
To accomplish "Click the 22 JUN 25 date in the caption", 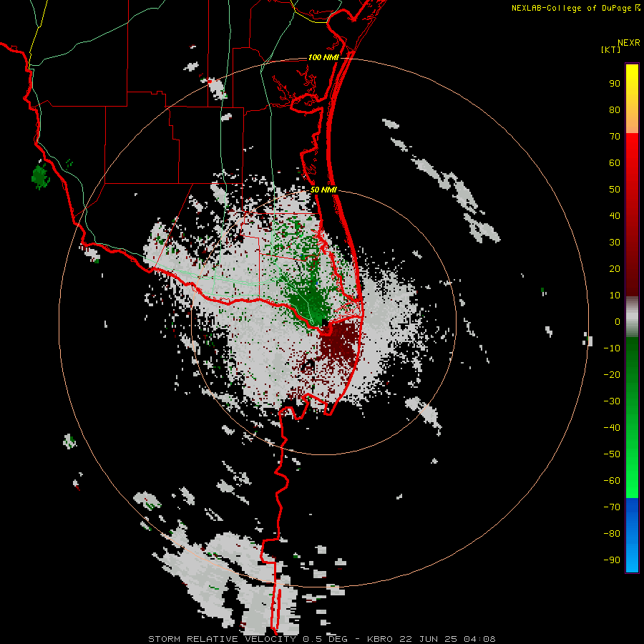I will 429,639.
